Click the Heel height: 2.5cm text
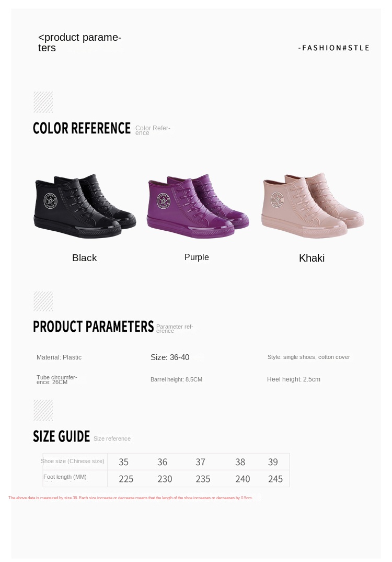This screenshot has width=392, height=562. [x=294, y=379]
